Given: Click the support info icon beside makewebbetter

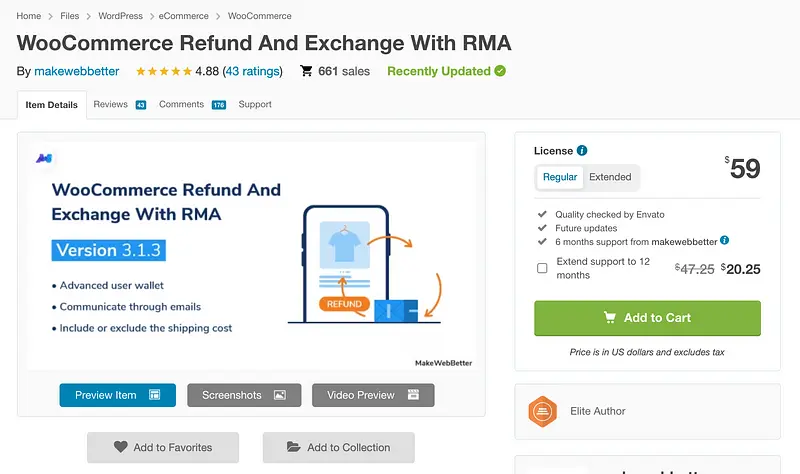Looking at the screenshot, I should [725, 241].
